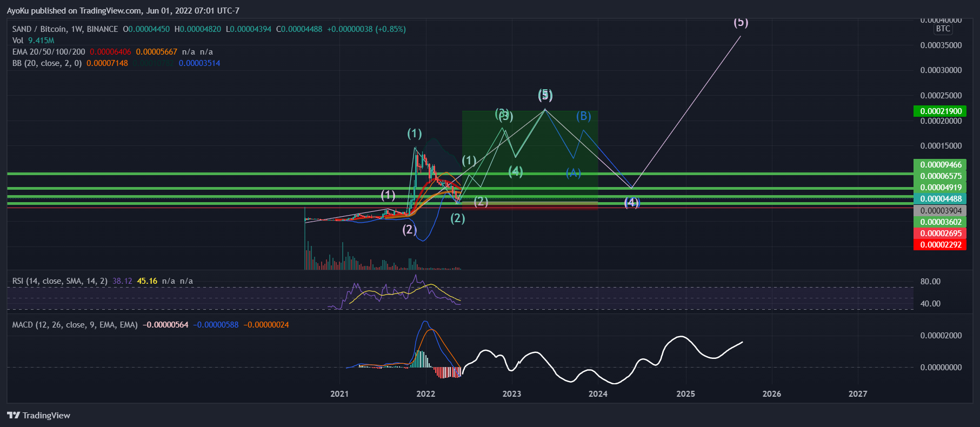
Task: Click the green price tag 0.00004919
Action: pyautogui.click(x=940, y=188)
